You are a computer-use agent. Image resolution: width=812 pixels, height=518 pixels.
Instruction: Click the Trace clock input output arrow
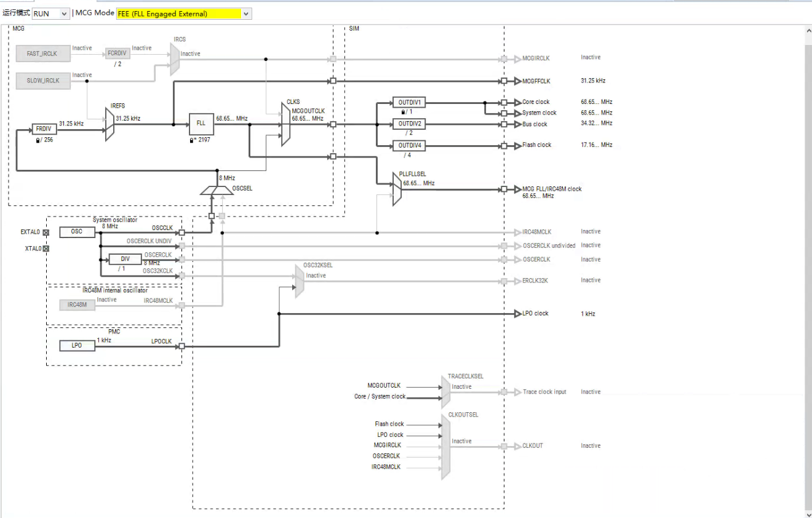pos(517,392)
